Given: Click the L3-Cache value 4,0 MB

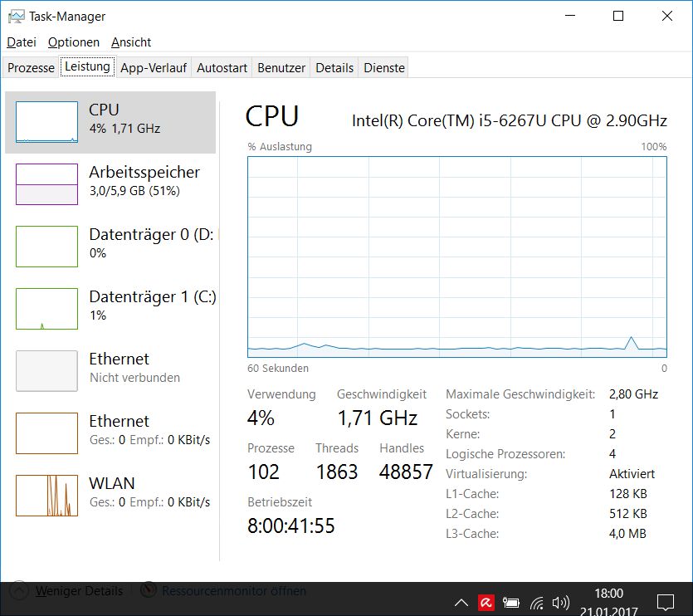Looking at the screenshot, I should pos(627,534).
